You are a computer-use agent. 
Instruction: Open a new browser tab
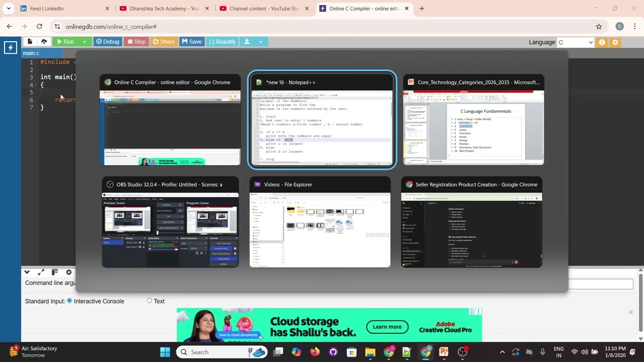[x=422, y=9]
